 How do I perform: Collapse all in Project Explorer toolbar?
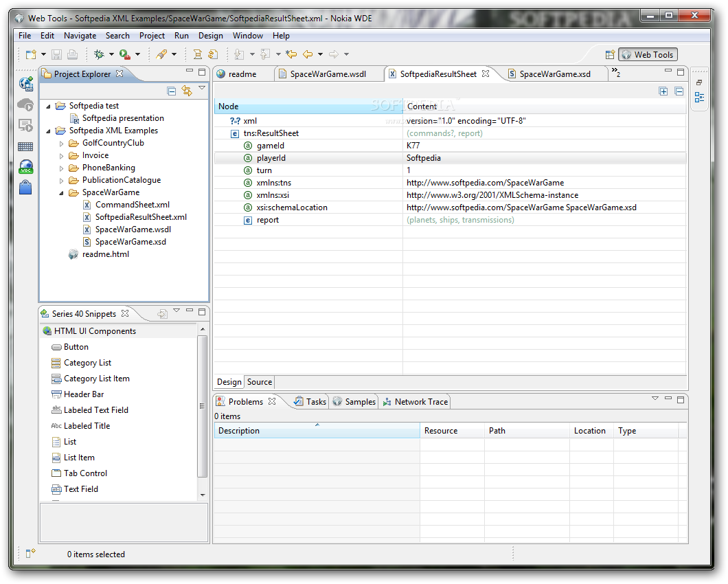pyautogui.click(x=172, y=91)
